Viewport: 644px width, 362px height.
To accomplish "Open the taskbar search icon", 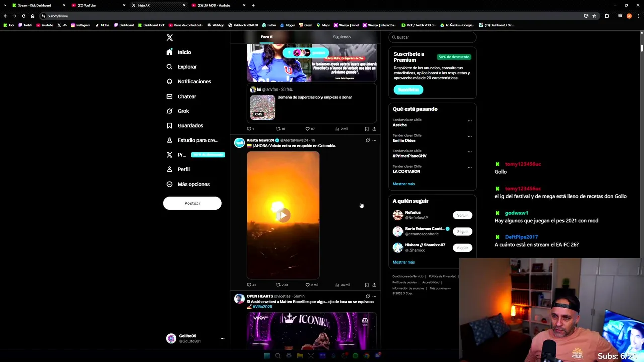I will (278, 356).
